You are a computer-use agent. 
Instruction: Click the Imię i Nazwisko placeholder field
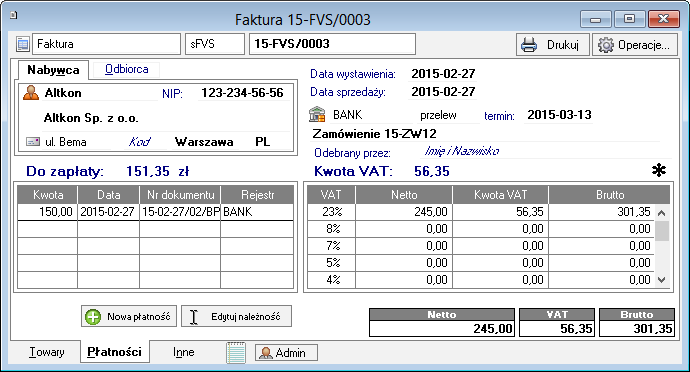point(462,151)
